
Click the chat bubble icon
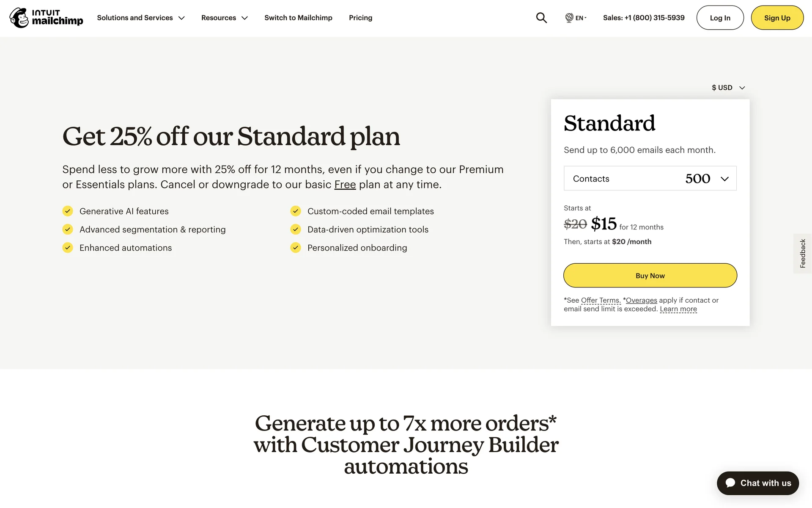730,483
